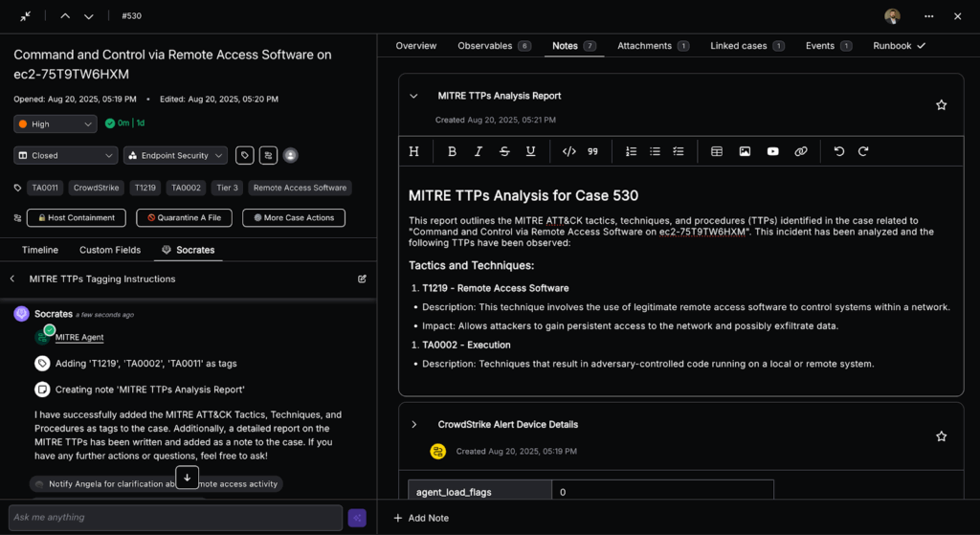Switch to the Observables tab
Viewport: 980px width, 535px height.
coord(494,46)
